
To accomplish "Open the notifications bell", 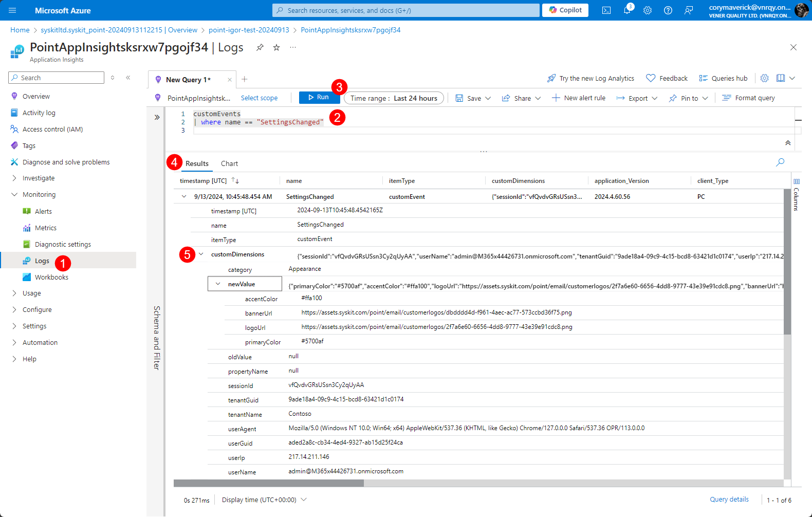I will 627,10.
